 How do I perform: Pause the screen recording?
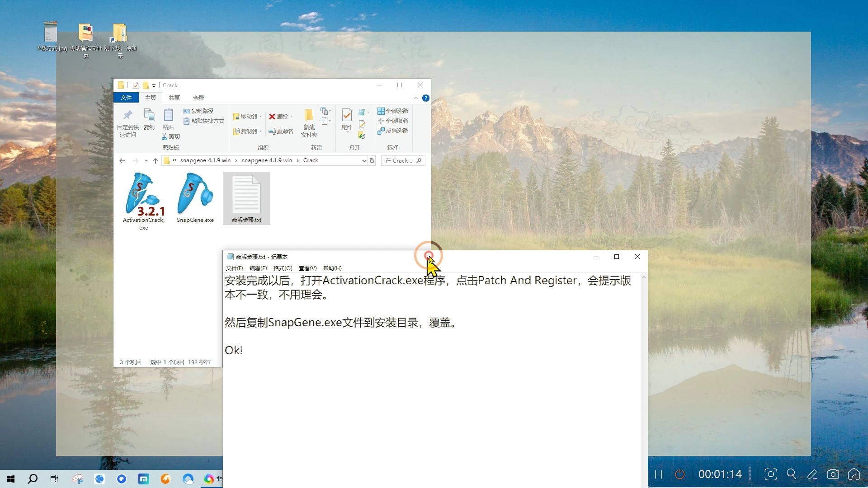659,474
